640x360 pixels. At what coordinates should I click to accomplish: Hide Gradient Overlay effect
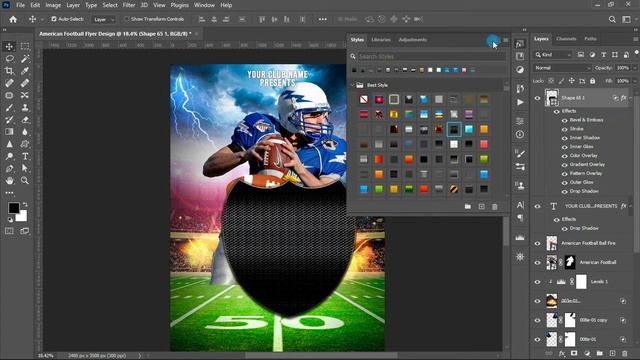click(564, 165)
